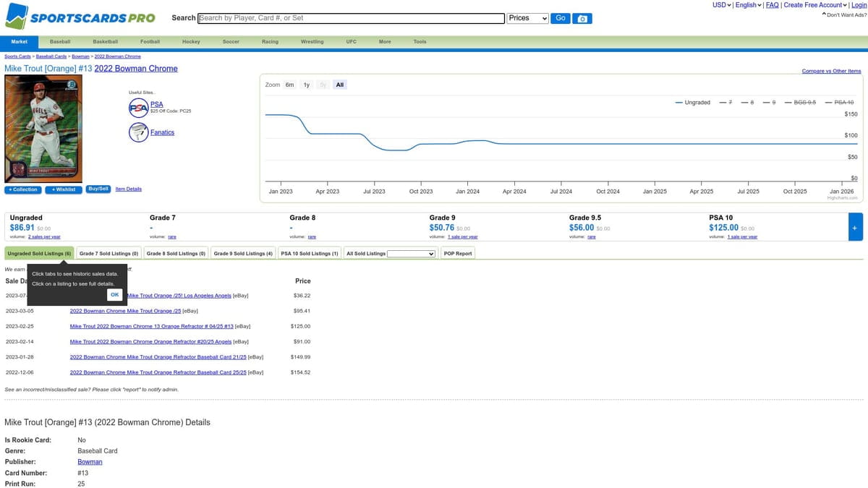Open the Prices search type dropdown
Screen dimensions: 868x488
click(x=527, y=18)
